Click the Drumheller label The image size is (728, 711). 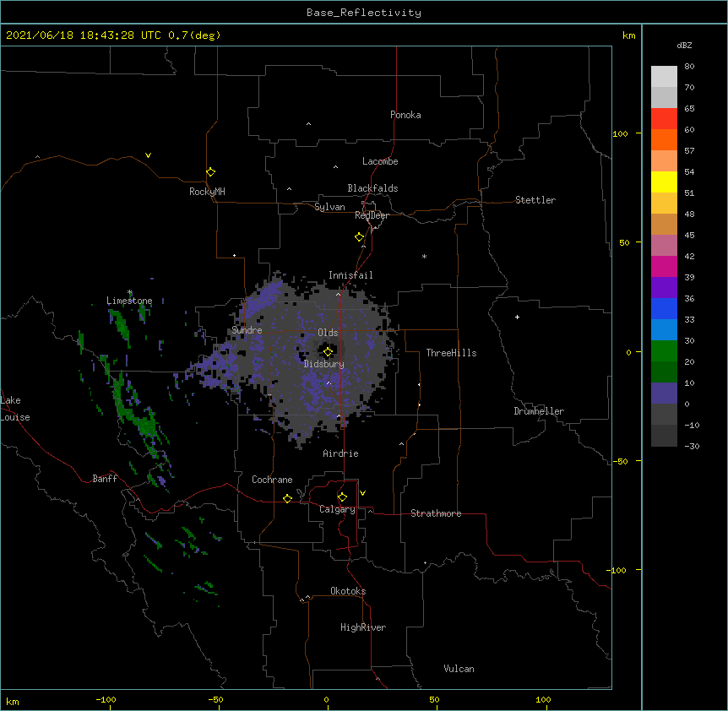click(539, 411)
